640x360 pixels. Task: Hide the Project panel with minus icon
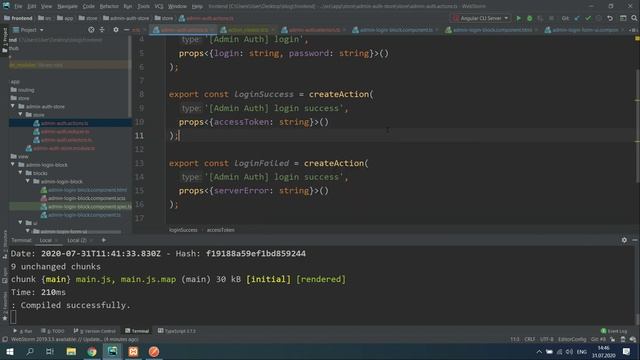127,30
